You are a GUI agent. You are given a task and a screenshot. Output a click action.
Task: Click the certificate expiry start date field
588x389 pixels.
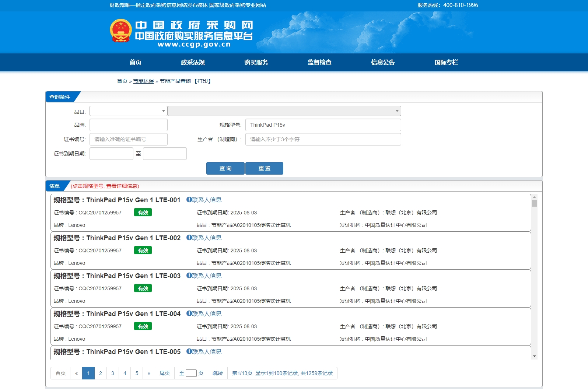[x=111, y=154]
